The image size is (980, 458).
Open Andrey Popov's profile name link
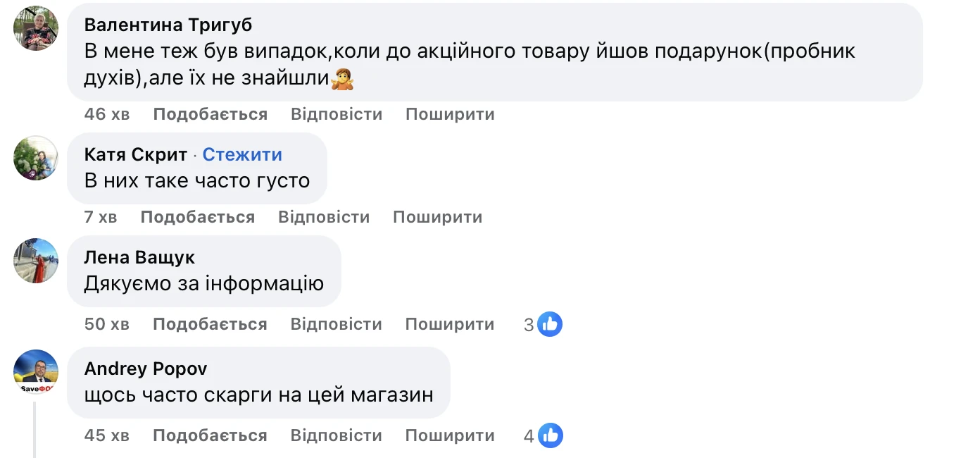(146, 369)
